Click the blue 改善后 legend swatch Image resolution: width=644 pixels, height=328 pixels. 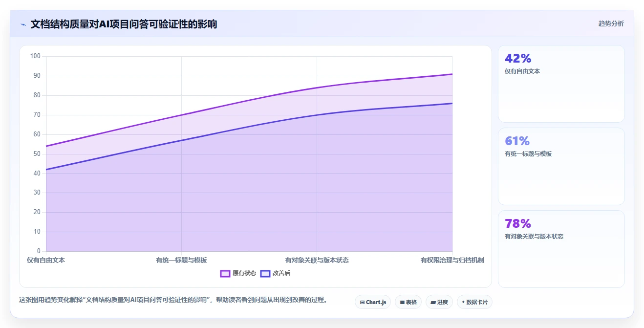coord(265,273)
